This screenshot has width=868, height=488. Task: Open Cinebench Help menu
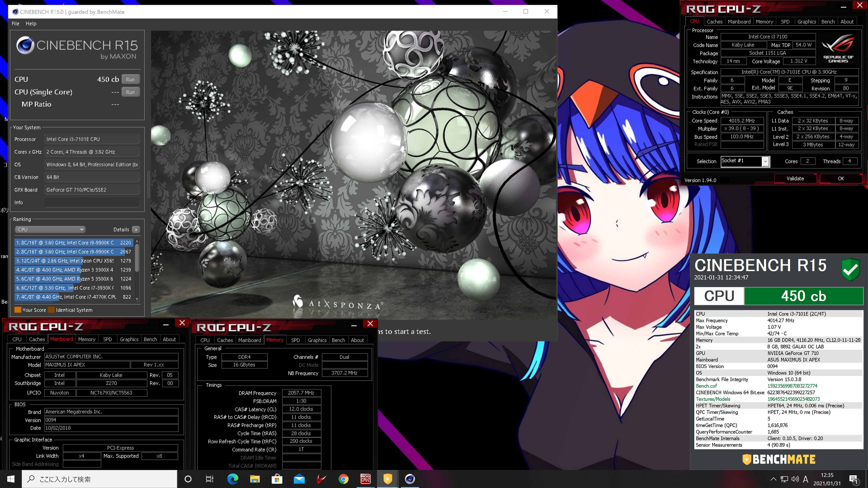[31, 23]
